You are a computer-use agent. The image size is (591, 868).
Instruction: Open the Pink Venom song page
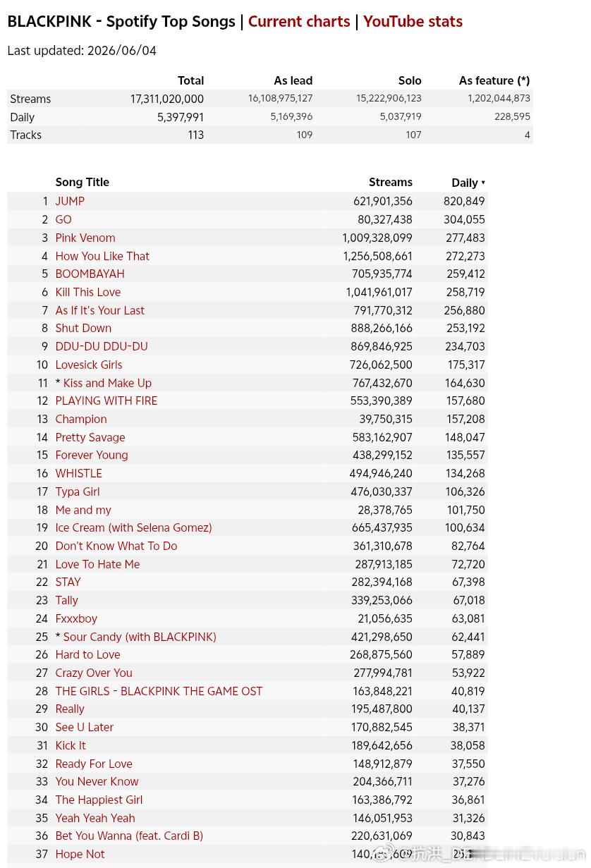click(x=85, y=238)
